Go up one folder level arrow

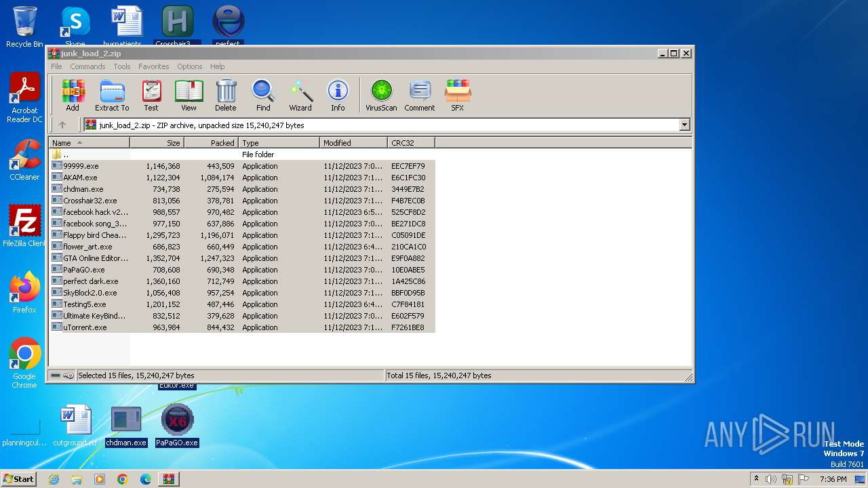click(x=62, y=125)
